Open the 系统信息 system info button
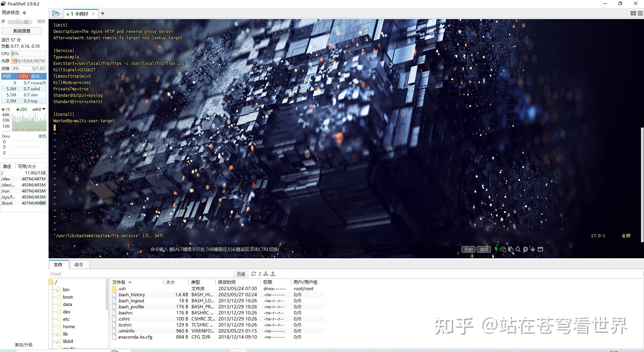This screenshot has height=352, width=644. click(x=22, y=31)
